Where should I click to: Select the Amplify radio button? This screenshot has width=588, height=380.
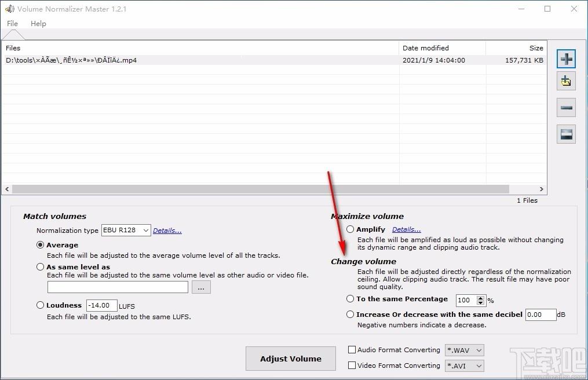pyautogui.click(x=350, y=229)
